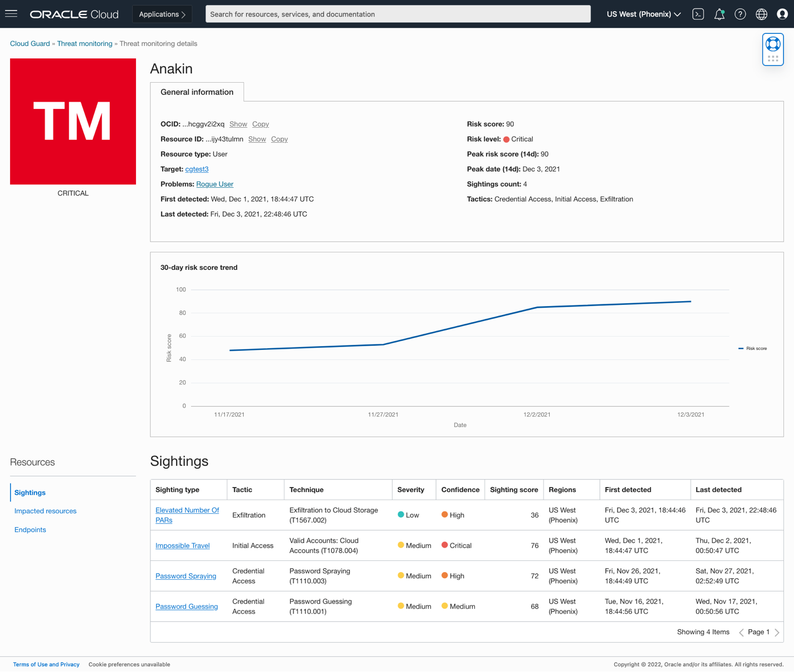Open the help question mark icon
This screenshot has width=794, height=672.
740,14
